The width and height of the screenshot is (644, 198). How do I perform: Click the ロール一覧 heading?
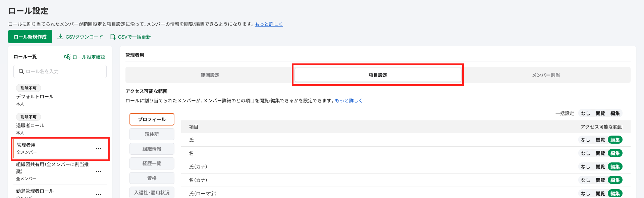[25, 57]
